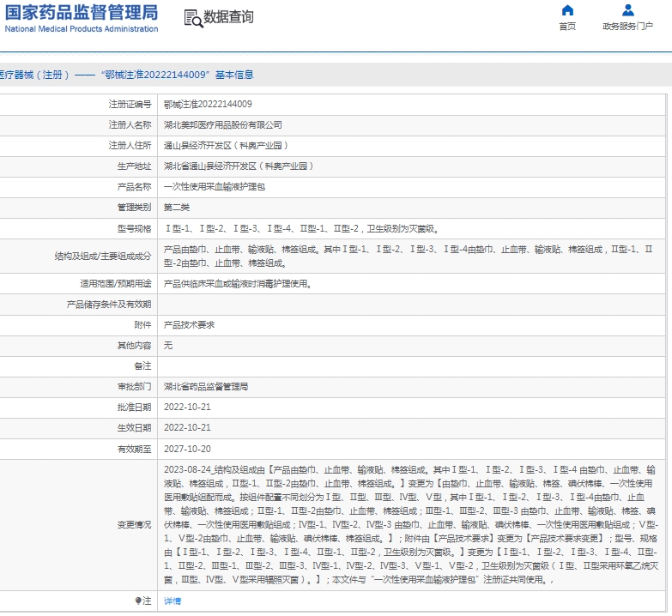The width and height of the screenshot is (672, 616).
Task: Click the 注册人名称 row label
Action: click(130, 124)
